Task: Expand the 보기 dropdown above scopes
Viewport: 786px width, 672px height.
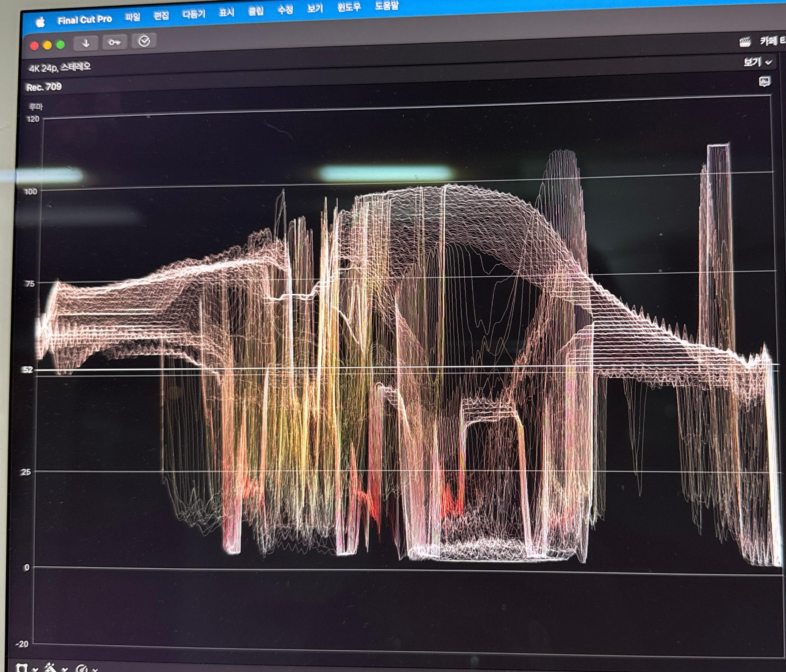Action: click(757, 62)
